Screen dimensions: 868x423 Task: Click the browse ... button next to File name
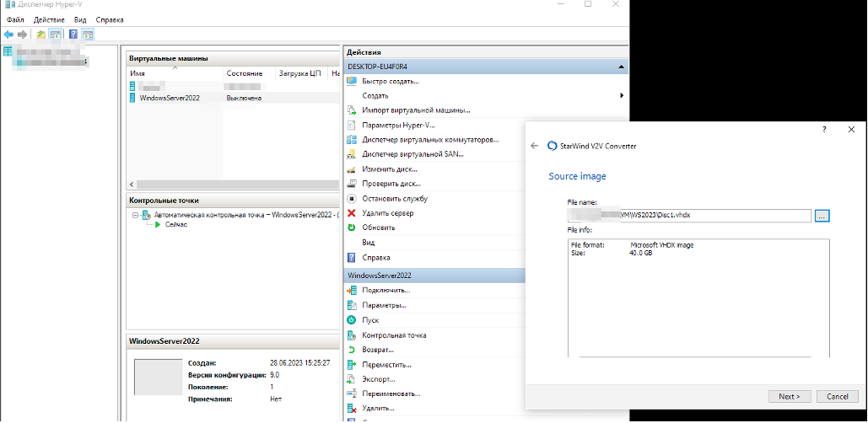coord(822,217)
